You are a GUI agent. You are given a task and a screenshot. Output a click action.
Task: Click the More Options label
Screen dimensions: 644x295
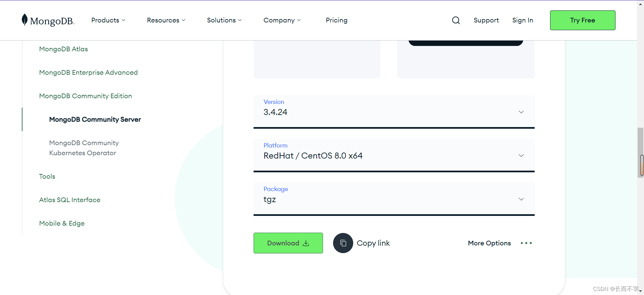[489, 243]
